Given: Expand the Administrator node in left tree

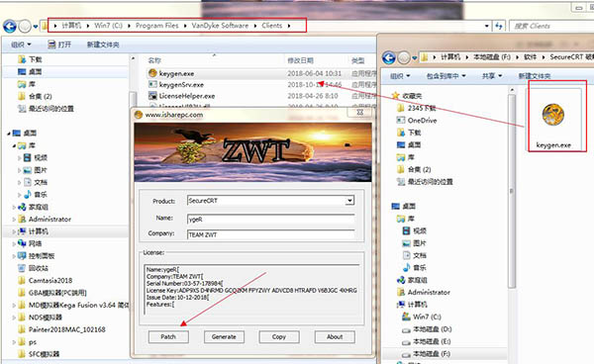Looking at the screenshot, I should (14, 219).
